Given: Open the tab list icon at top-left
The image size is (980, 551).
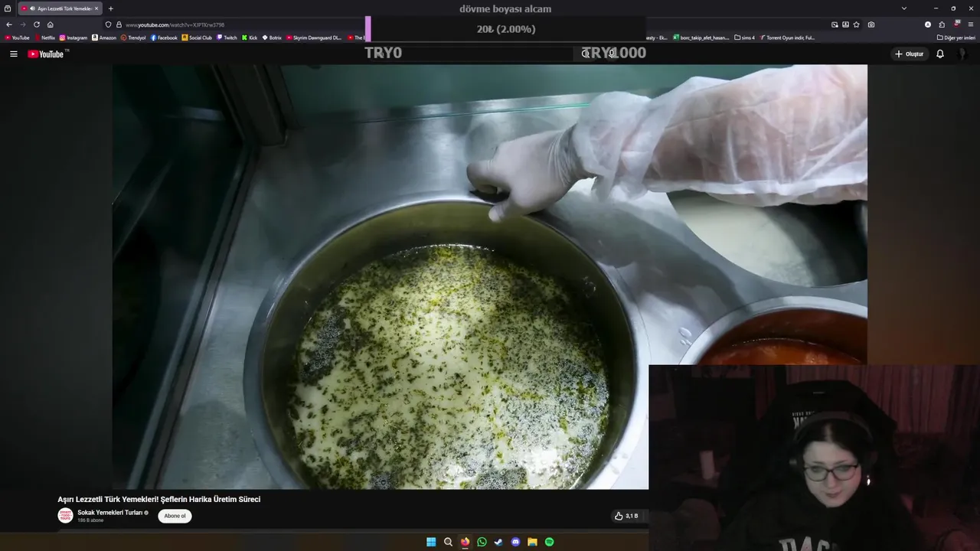Looking at the screenshot, I should pyautogui.click(x=8, y=8).
